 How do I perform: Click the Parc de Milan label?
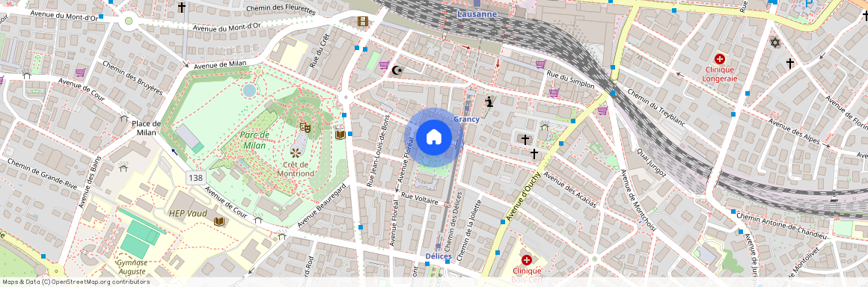point(254,140)
